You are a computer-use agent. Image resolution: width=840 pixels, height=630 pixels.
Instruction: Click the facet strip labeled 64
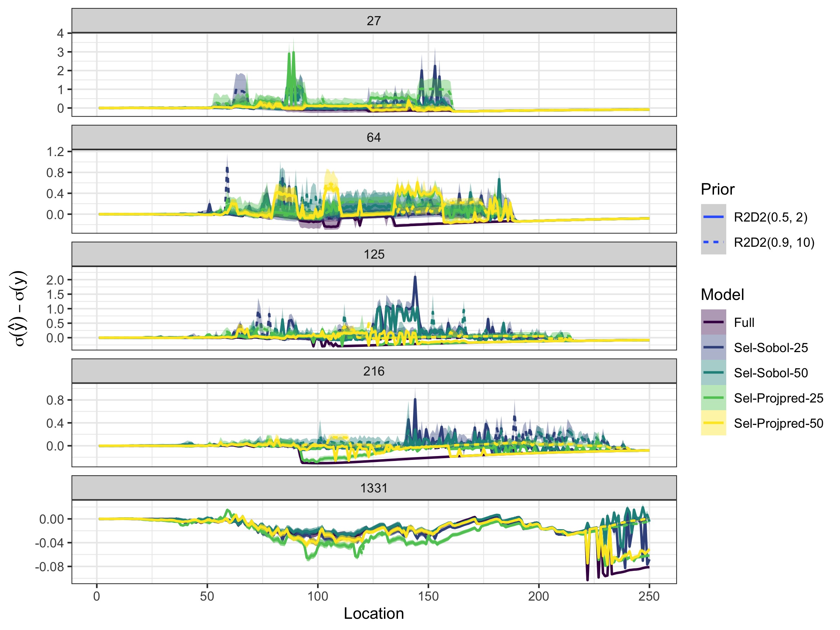tap(374, 137)
